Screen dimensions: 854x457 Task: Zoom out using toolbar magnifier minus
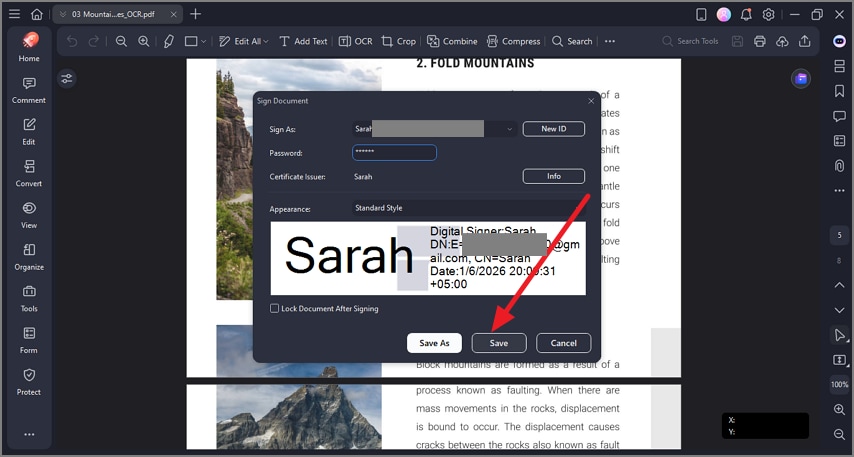tap(121, 41)
